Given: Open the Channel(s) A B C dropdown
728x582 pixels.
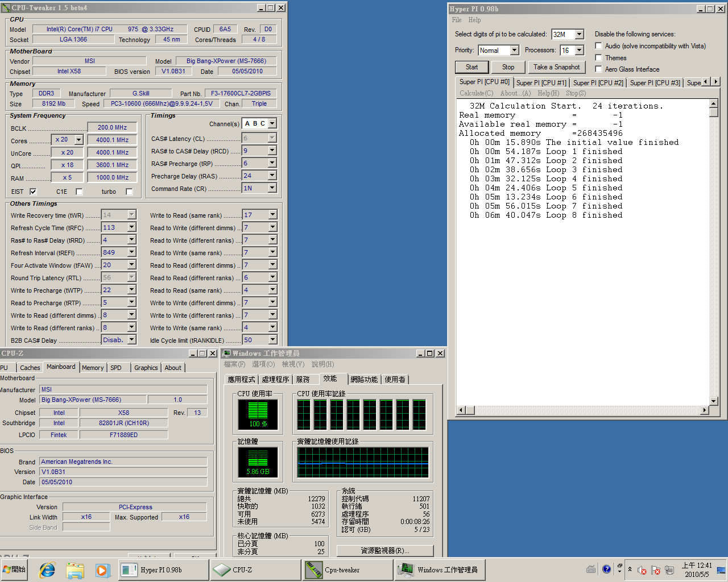Looking at the screenshot, I should tap(272, 123).
